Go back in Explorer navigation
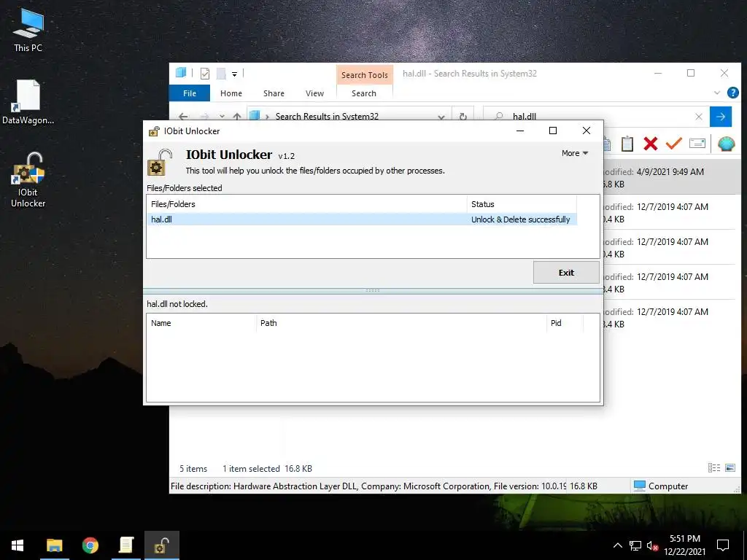Image resolution: width=747 pixels, height=560 pixels. pos(183,116)
